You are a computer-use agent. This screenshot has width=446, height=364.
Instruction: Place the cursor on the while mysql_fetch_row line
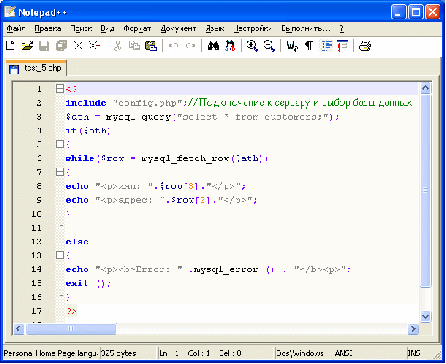click(167, 158)
